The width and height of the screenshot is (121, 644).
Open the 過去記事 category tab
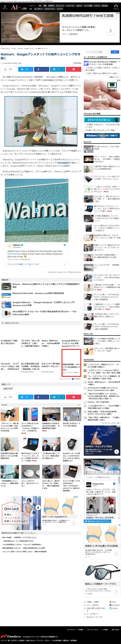[x=104, y=6]
